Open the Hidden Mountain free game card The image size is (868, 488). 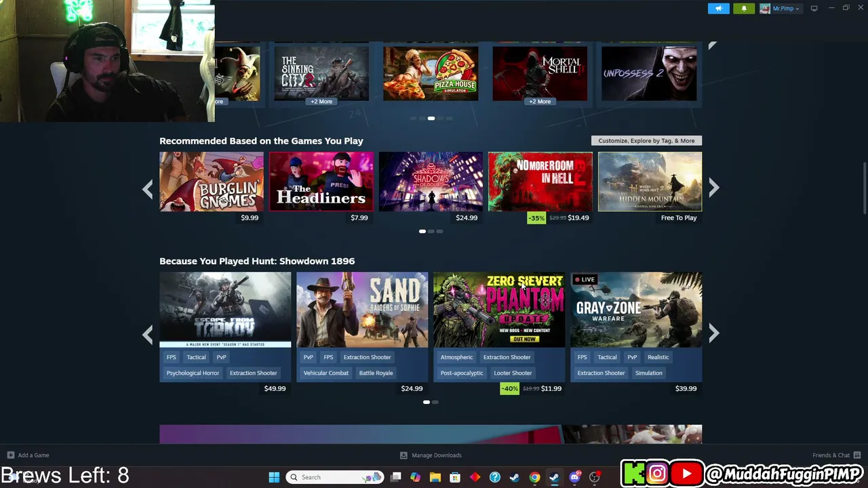pyautogui.click(x=650, y=182)
